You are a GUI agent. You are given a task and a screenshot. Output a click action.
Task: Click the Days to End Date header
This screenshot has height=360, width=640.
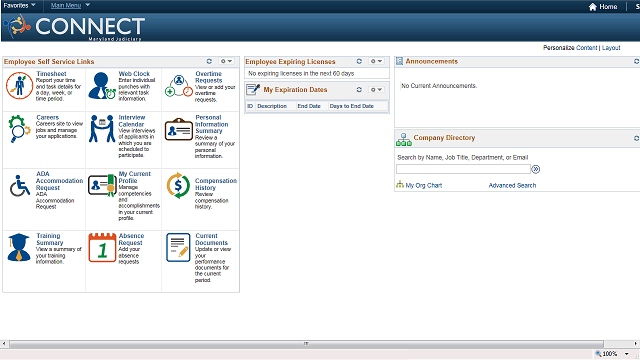(351, 106)
